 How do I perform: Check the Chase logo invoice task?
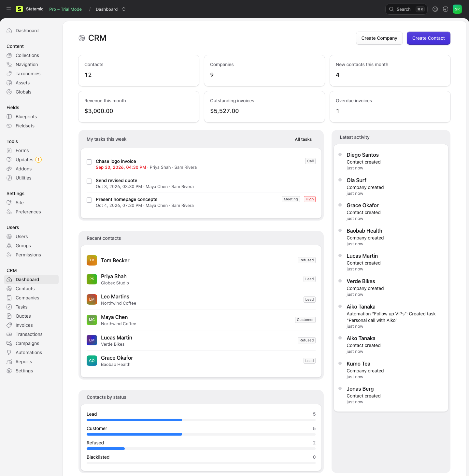(89, 162)
